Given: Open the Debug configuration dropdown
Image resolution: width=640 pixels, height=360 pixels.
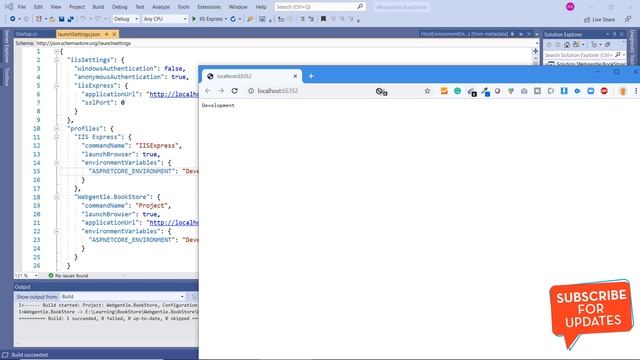Looking at the screenshot, I should pyautogui.click(x=126, y=19).
